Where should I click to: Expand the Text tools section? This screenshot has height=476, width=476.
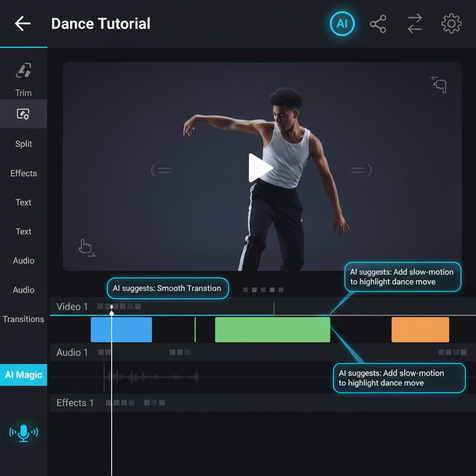(23, 202)
